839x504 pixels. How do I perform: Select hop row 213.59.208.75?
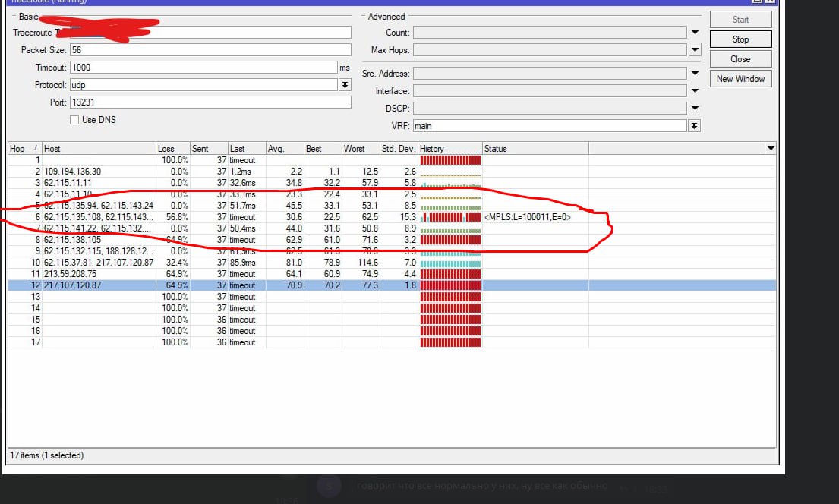coord(392,274)
